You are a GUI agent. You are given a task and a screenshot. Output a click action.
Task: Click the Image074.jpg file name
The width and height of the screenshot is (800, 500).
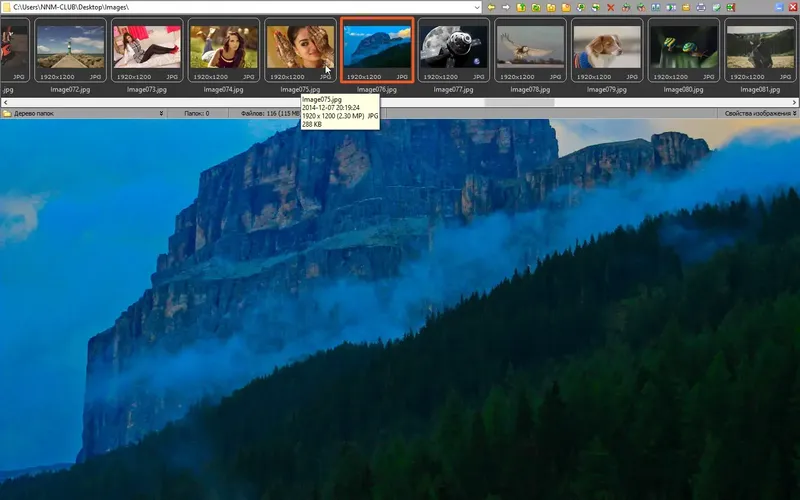click(223, 89)
